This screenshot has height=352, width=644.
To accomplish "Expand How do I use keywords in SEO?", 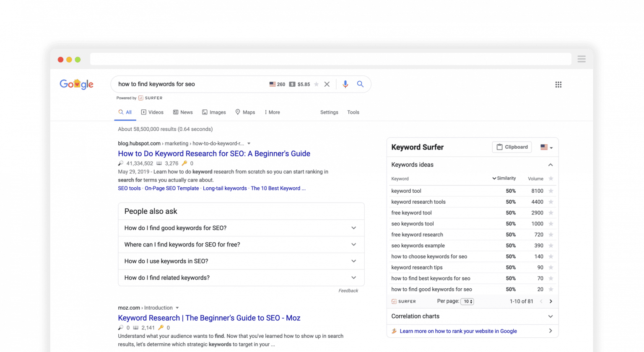I will tap(241, 261).
